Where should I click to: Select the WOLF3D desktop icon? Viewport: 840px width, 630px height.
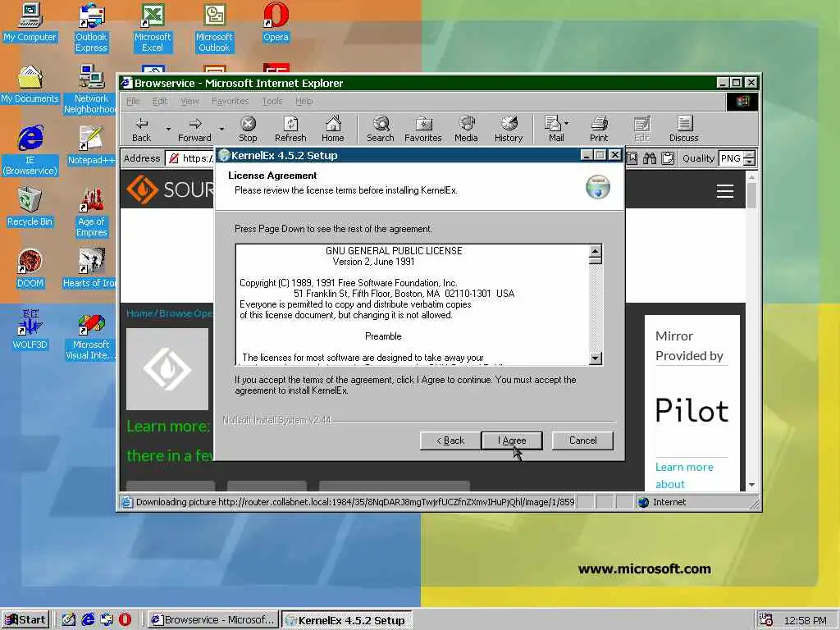click(30, 330)
